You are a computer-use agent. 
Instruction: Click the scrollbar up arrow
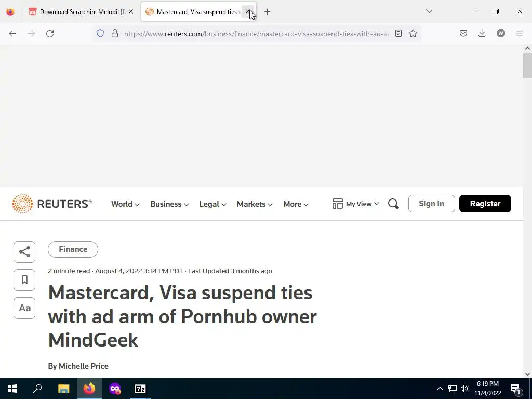[527, 48]
